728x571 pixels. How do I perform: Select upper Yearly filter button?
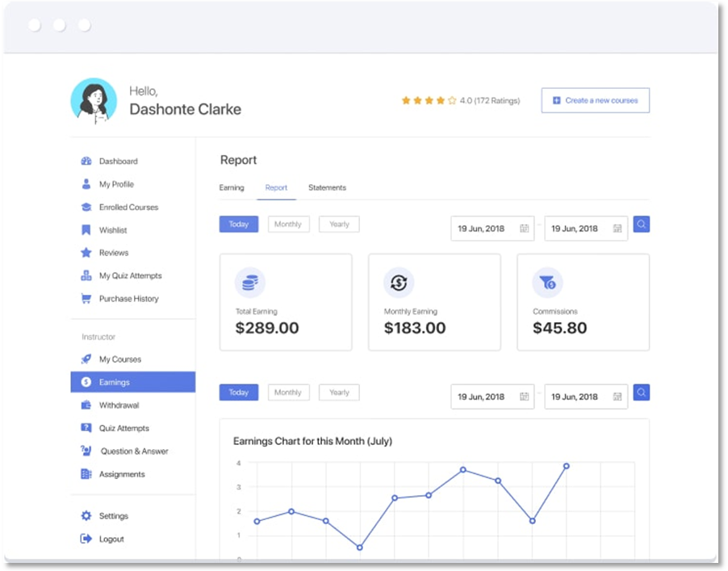pos(339,225)
